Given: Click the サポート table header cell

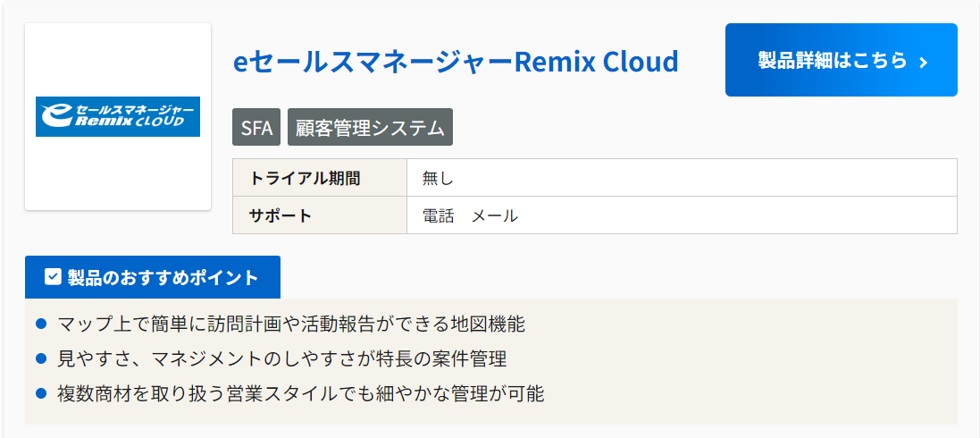Looking at the screenshot, I should point(320,215).
